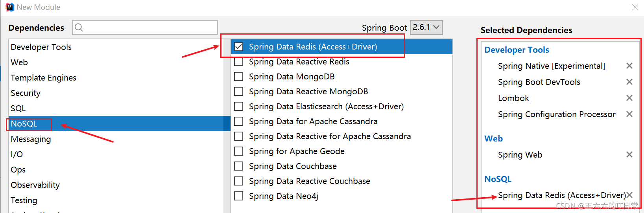Image resolution: width=644 pixels, height=213 pixels.
Task: Select I/O category
Action: (x=116, y=154)
